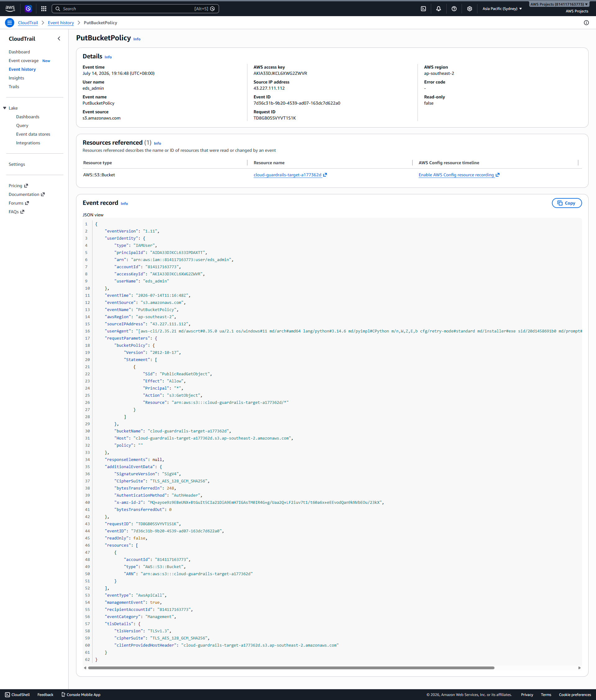Open the settings gear in top bar
596x700 pixels.
click(x=470, y=9)
